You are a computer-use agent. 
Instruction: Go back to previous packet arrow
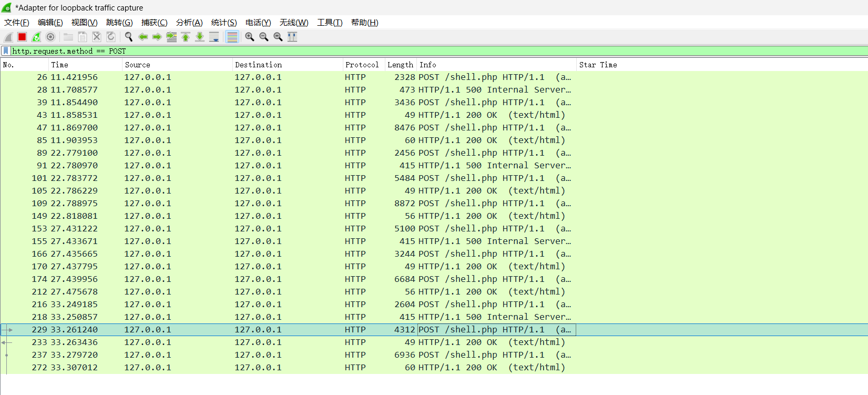[142, 37]
